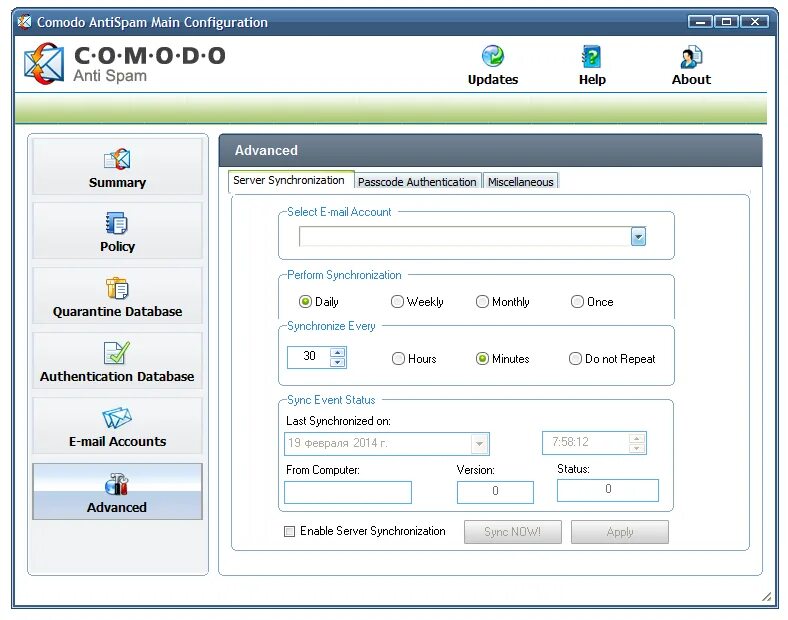Set interval unit to Minutes

coord(482,359)
